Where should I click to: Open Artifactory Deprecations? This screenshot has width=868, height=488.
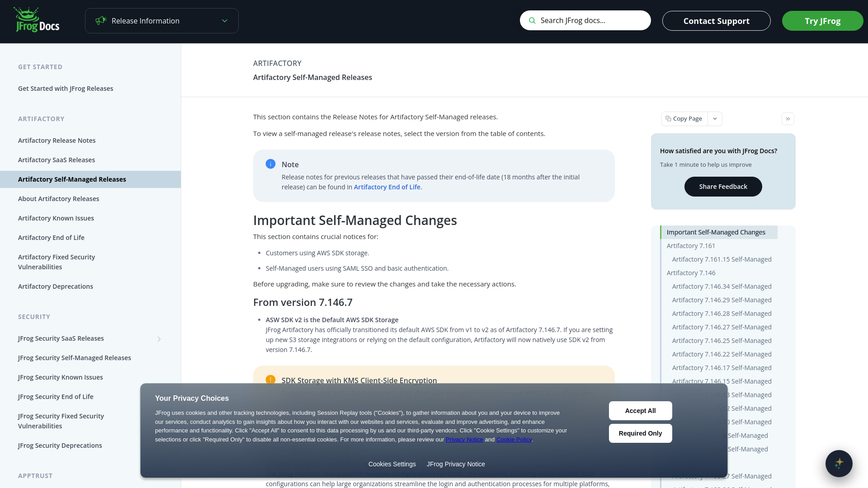pyautogui.click(x=56, y=286)
